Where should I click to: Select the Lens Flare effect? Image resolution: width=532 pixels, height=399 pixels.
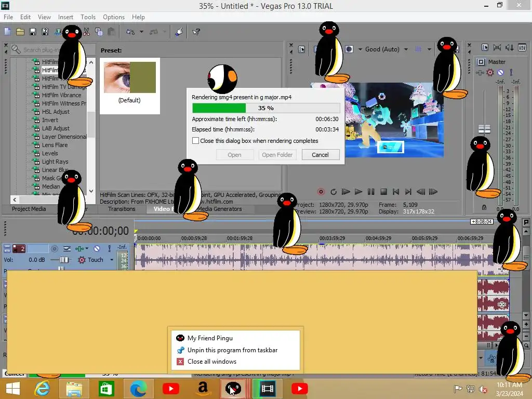click(x=55, y=145)
